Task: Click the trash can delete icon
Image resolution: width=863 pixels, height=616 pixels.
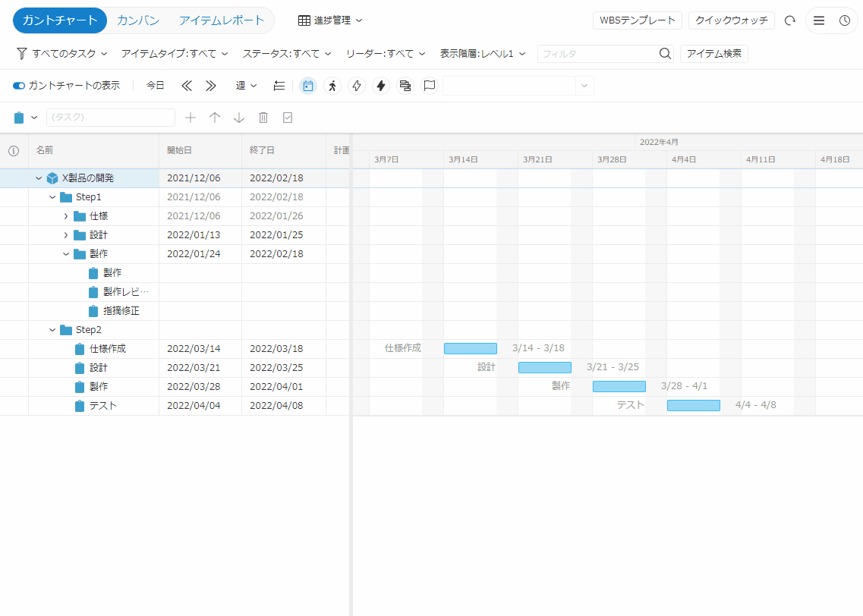Action: 263,118
